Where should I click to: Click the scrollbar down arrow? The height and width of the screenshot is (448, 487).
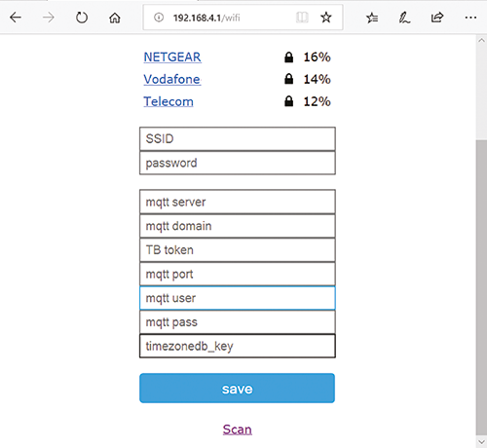click(x=481, y=442)
